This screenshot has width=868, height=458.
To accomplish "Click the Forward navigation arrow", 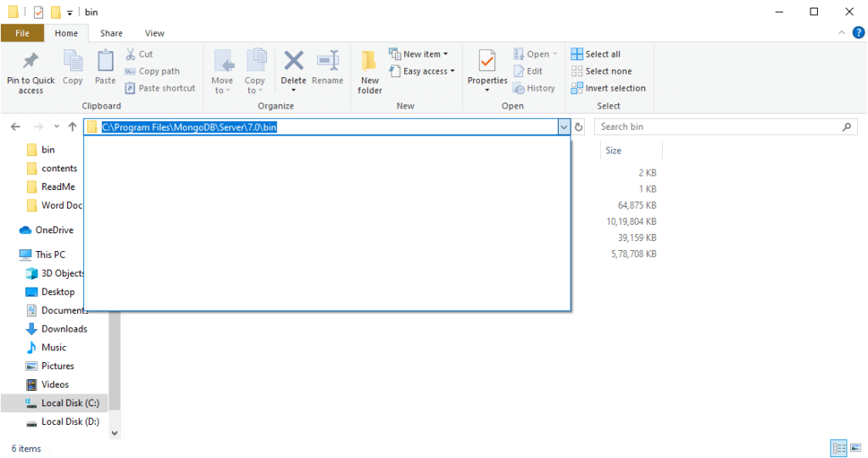I will click(x=38, y=127).
